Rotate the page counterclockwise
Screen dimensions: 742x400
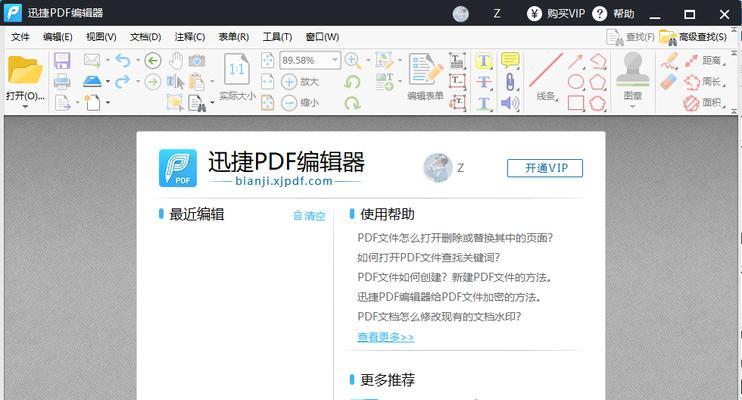352,81
